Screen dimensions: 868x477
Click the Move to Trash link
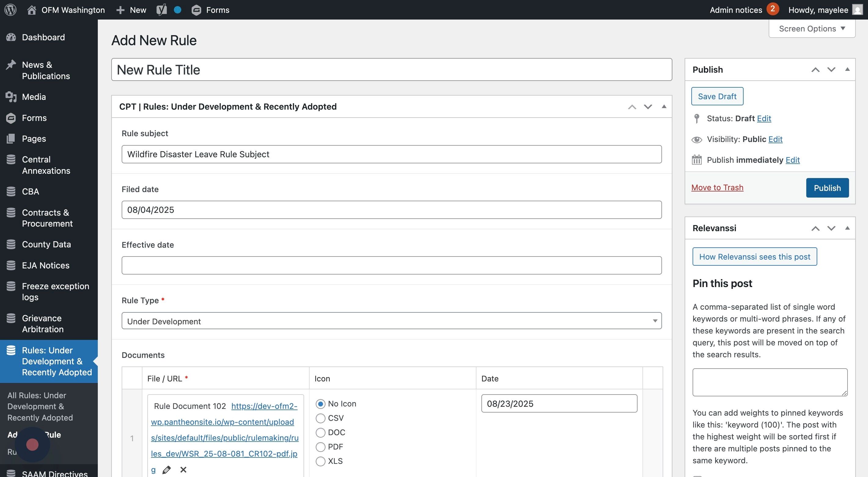pyautogui.click(x=717, y=188)
